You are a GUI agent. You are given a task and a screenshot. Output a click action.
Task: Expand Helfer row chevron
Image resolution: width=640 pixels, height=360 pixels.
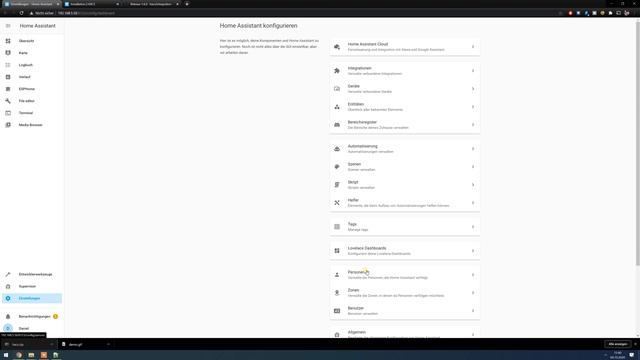[x=473, y=203]
